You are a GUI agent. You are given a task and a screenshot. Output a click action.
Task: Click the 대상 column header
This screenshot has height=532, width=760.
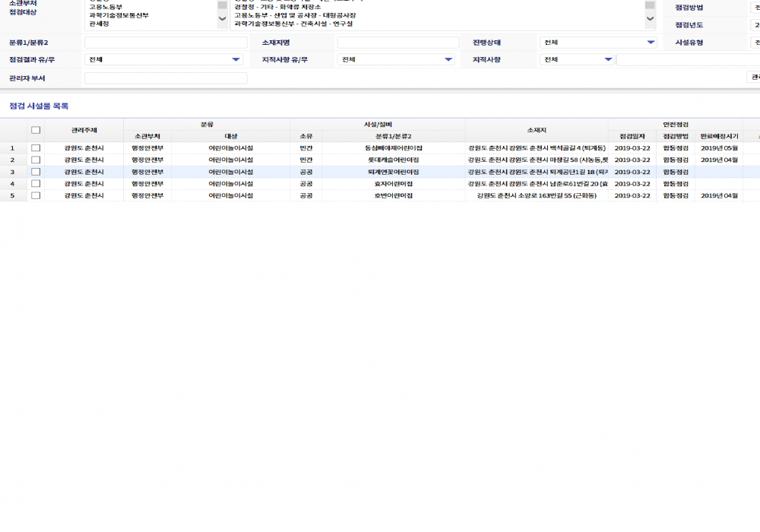[231, 136]
